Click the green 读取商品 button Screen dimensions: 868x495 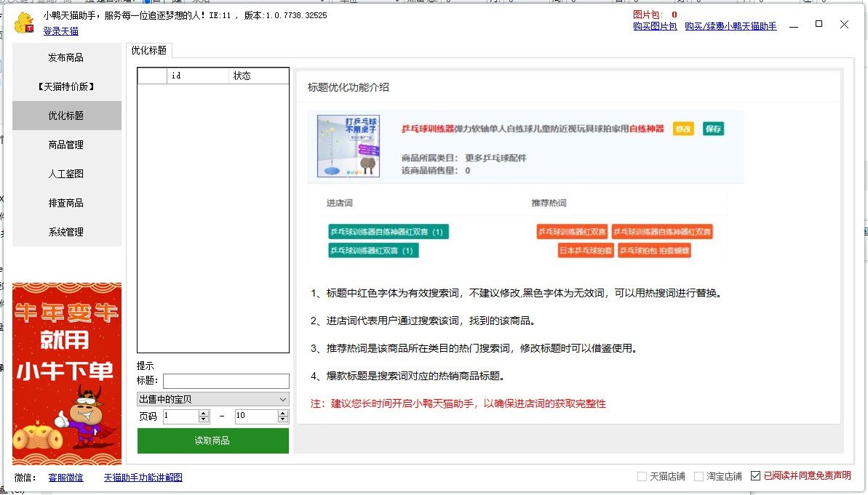[212, 440]
